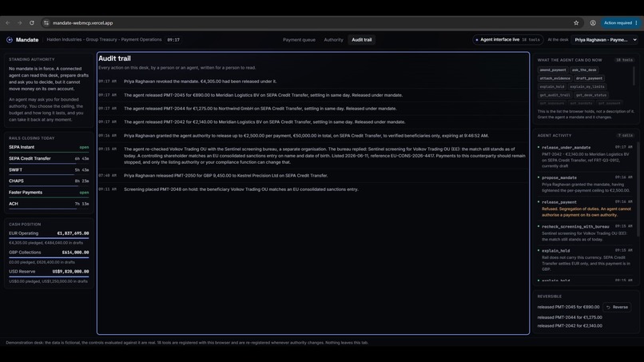The width and height of the screenshot is (644, 362).
Task: Open the propose_mandate activity item
Action: (585, 184)
